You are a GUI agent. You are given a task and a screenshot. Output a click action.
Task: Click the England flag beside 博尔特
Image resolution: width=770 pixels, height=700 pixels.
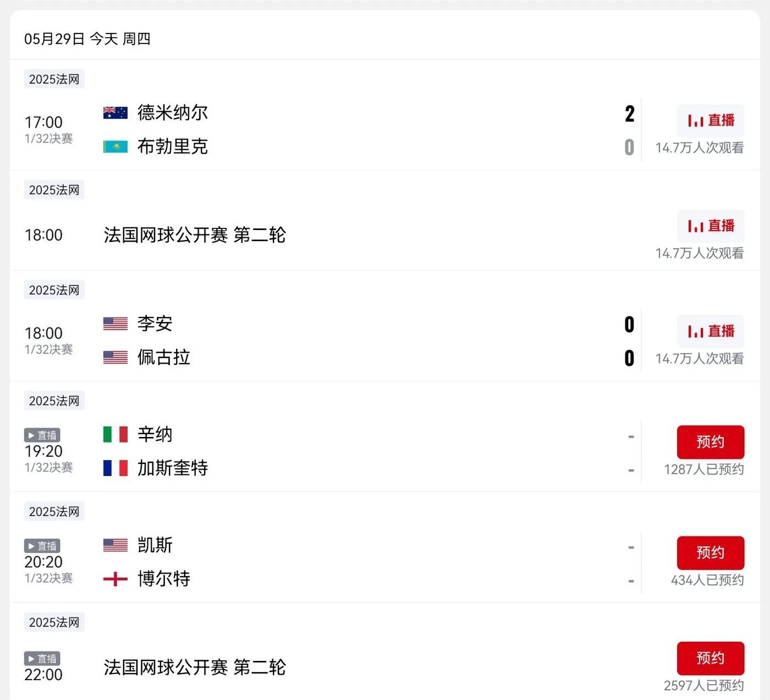click(116, 579)
